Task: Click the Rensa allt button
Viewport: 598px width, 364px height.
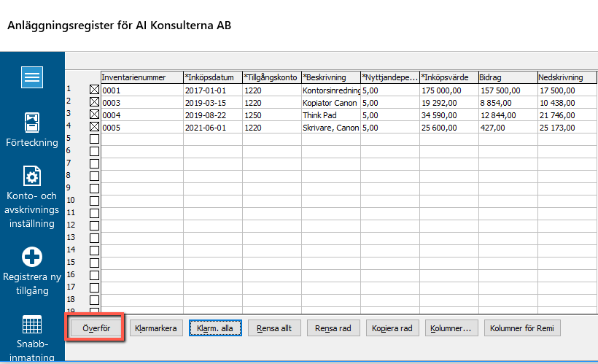Action: (x=274, y=328)
